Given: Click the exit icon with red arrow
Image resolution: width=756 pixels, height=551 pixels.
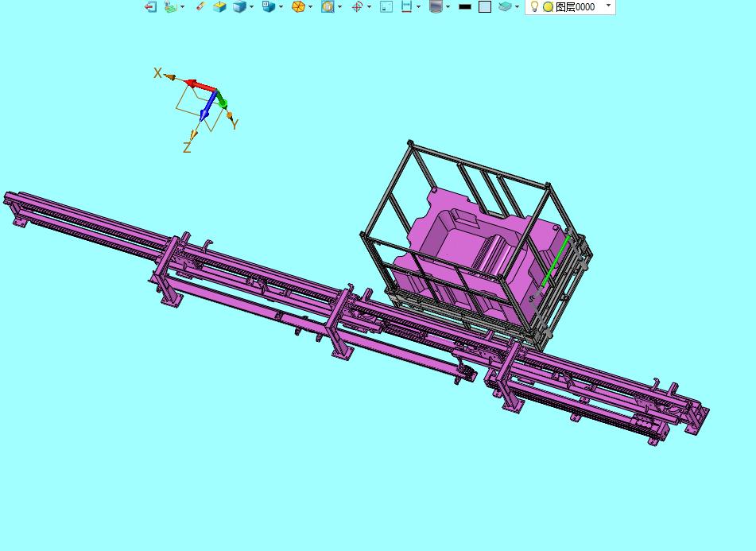Looking at the screenshot, I should pos(150,6).
